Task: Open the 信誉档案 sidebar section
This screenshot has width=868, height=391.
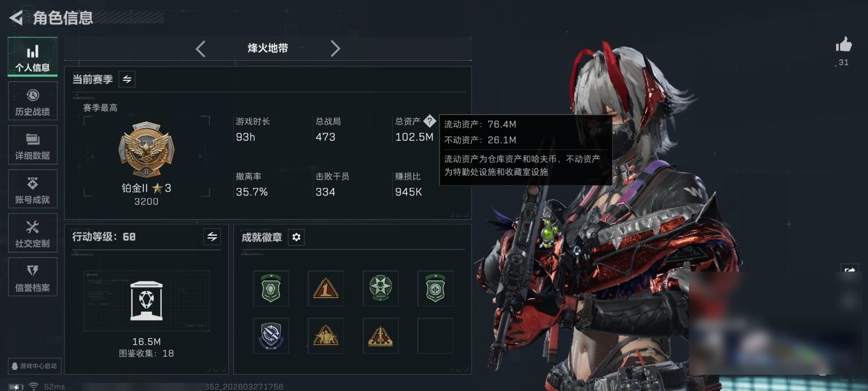Action: (x=33, y=277)
